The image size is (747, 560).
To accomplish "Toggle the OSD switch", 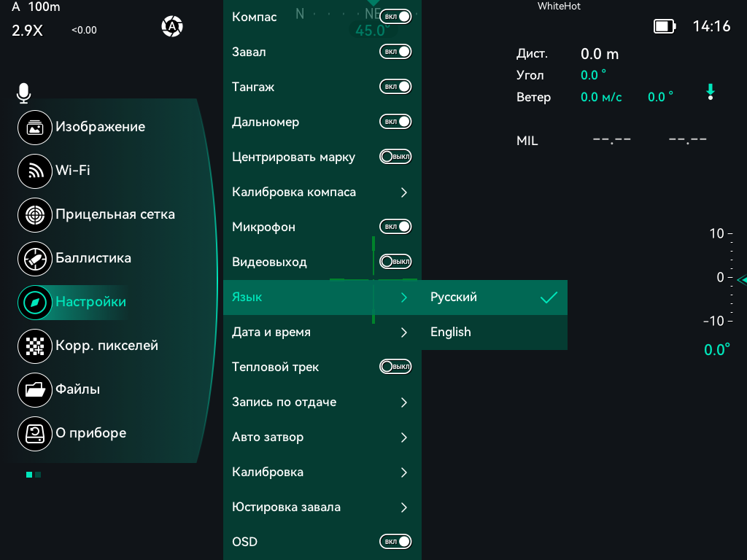I will (395, 542).
